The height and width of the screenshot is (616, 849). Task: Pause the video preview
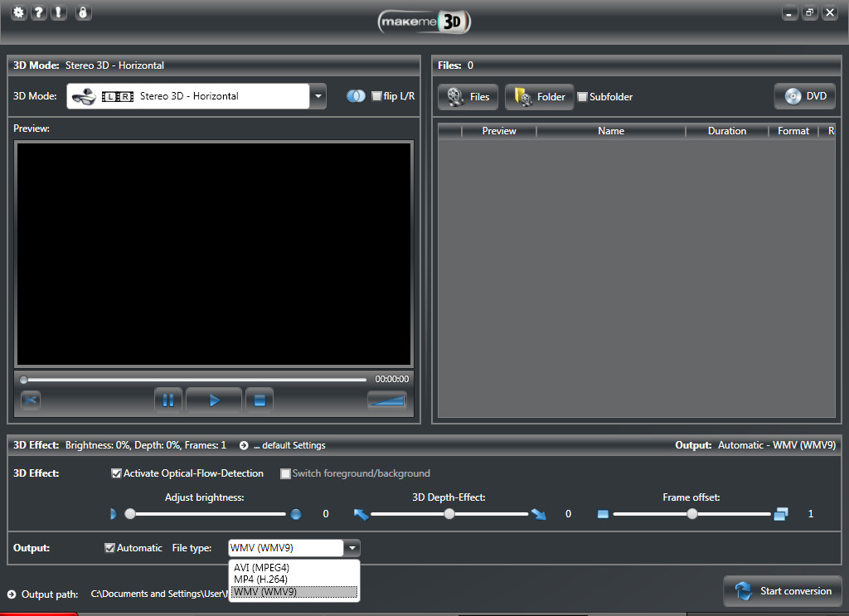(168, 400)
